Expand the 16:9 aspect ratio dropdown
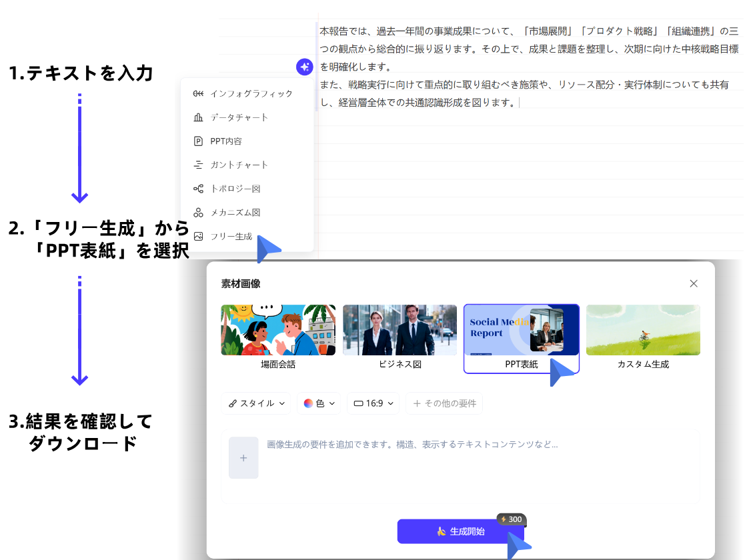The width and height of the screenshot is (747, 560). 373,403
